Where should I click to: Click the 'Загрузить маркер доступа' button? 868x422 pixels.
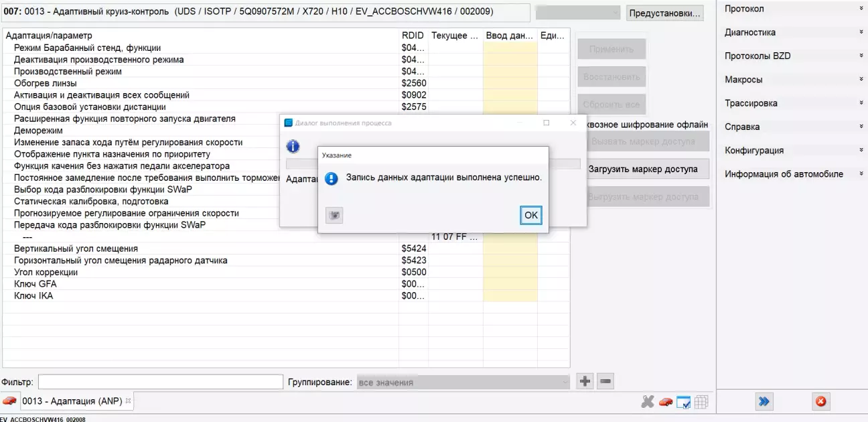point(643,169)
